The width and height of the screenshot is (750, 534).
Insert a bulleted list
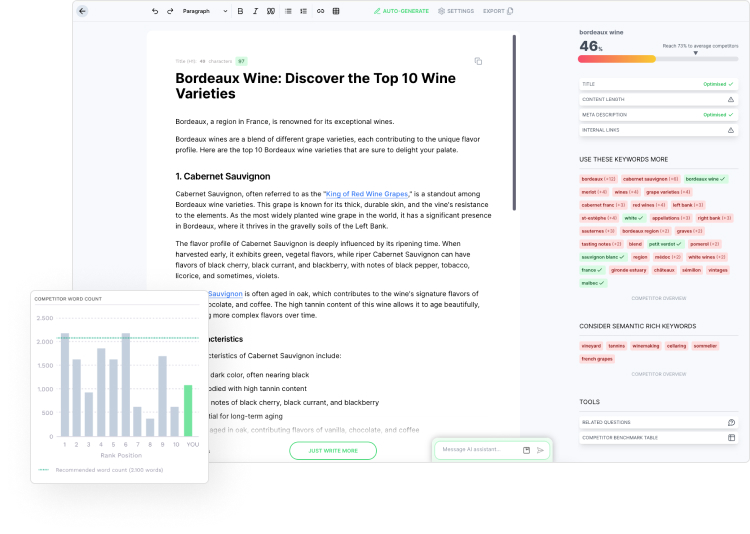tap(288, 11)
